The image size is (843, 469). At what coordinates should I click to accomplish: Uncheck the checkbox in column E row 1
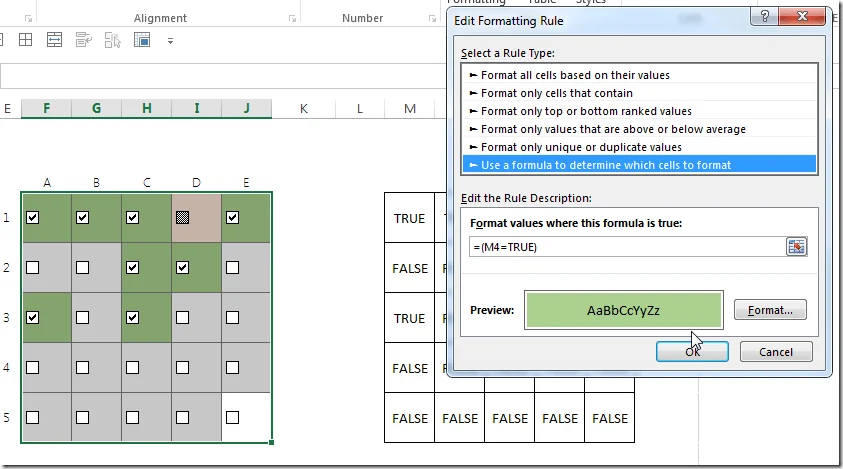click(x=232, y=217)
